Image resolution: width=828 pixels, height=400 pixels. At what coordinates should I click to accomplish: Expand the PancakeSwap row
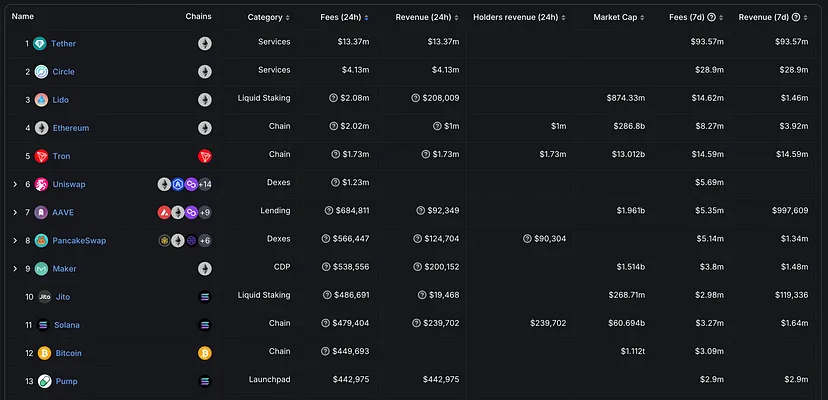click(x=15, y=241)
